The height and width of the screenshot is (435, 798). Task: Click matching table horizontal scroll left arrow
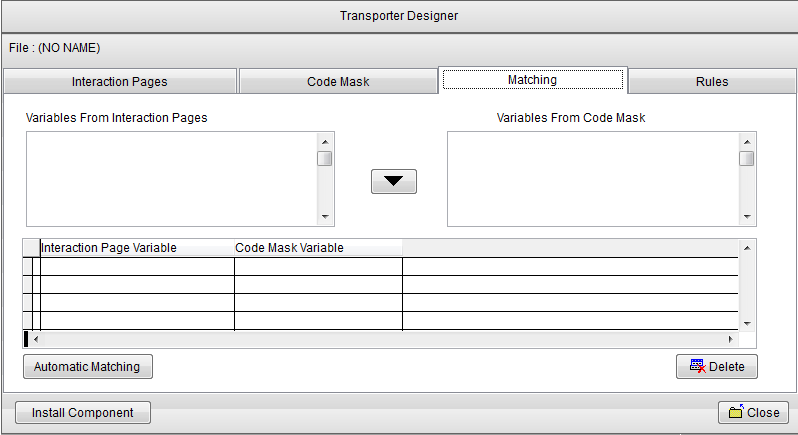36,339
